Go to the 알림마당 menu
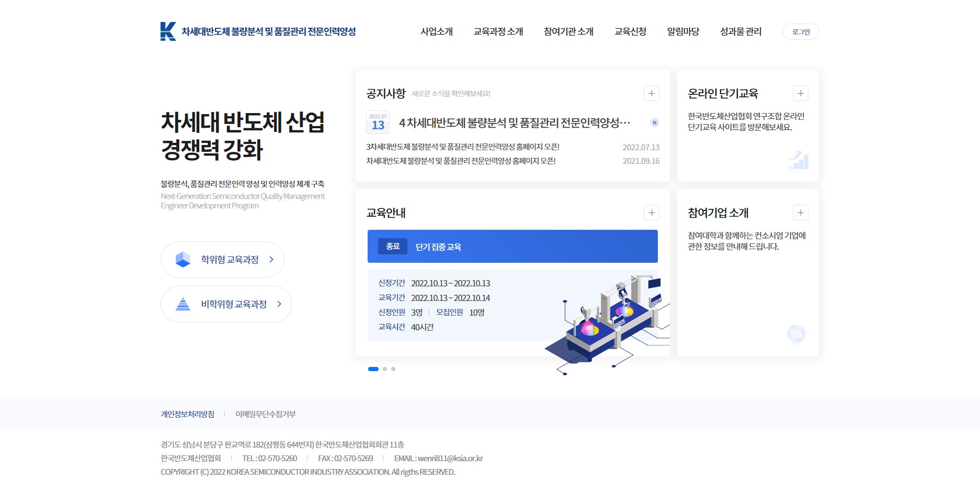The height and width of the screenshot is (491, 980). click(683, 32)
